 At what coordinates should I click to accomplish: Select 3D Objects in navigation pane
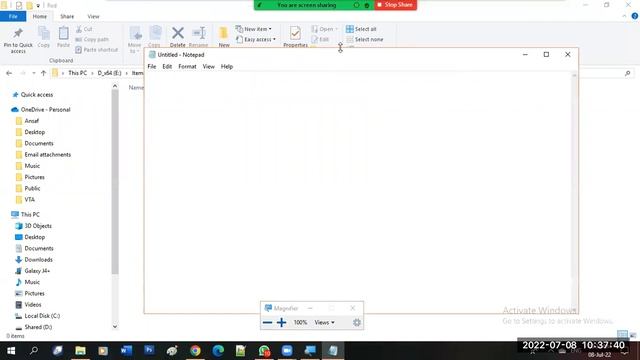coord(38,226)
